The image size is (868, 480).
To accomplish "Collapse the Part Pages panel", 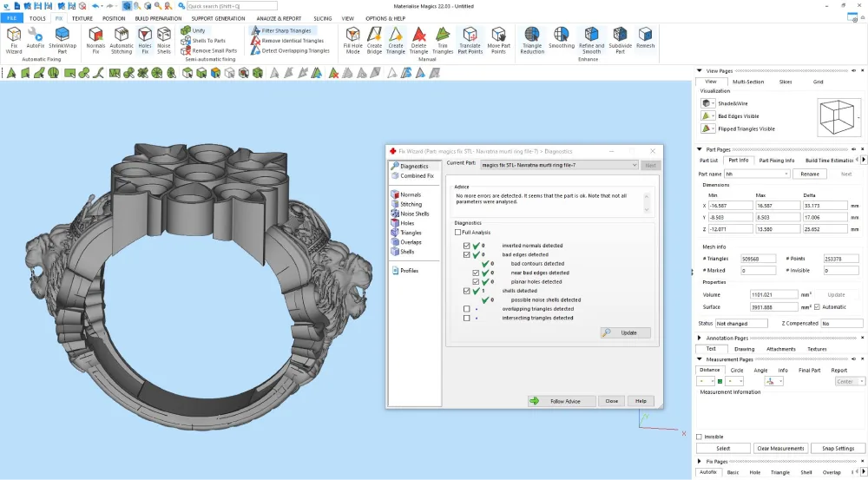I will tap(700, 149).
